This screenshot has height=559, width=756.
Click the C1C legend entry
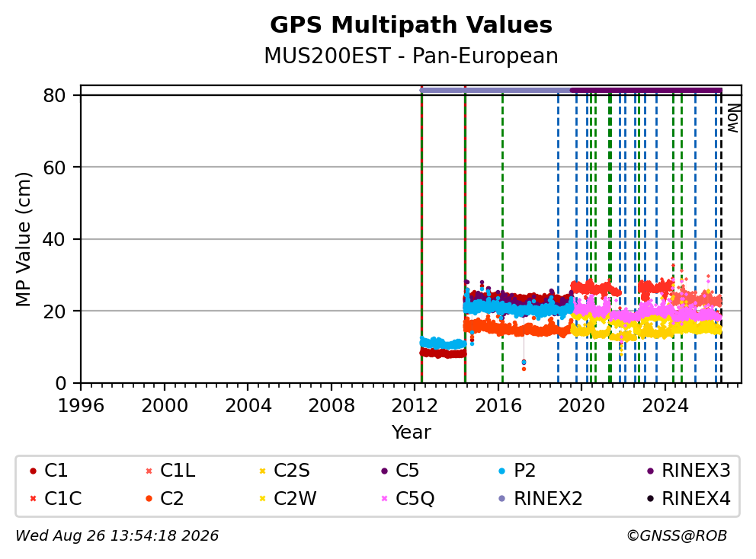pos(56,498)
